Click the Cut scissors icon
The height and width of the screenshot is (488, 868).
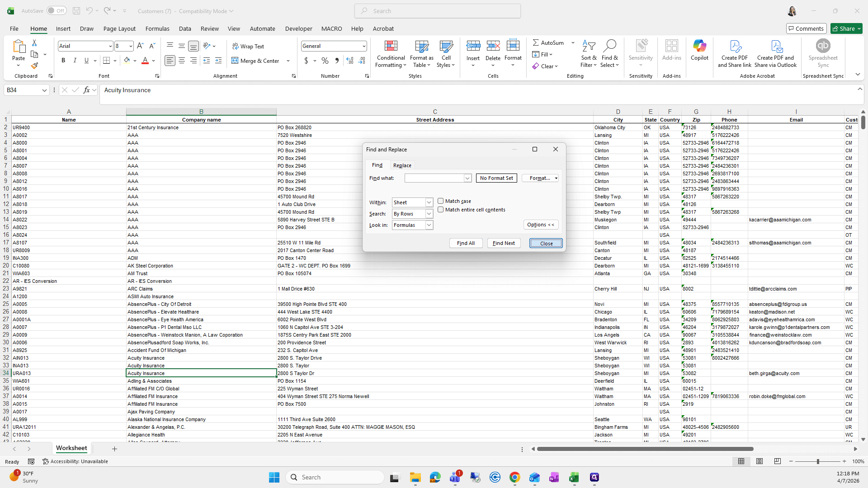[34, 42]
